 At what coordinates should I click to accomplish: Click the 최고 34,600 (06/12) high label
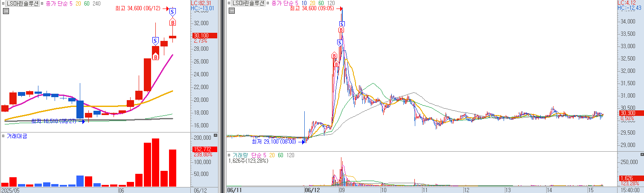[x=138, y=9]
